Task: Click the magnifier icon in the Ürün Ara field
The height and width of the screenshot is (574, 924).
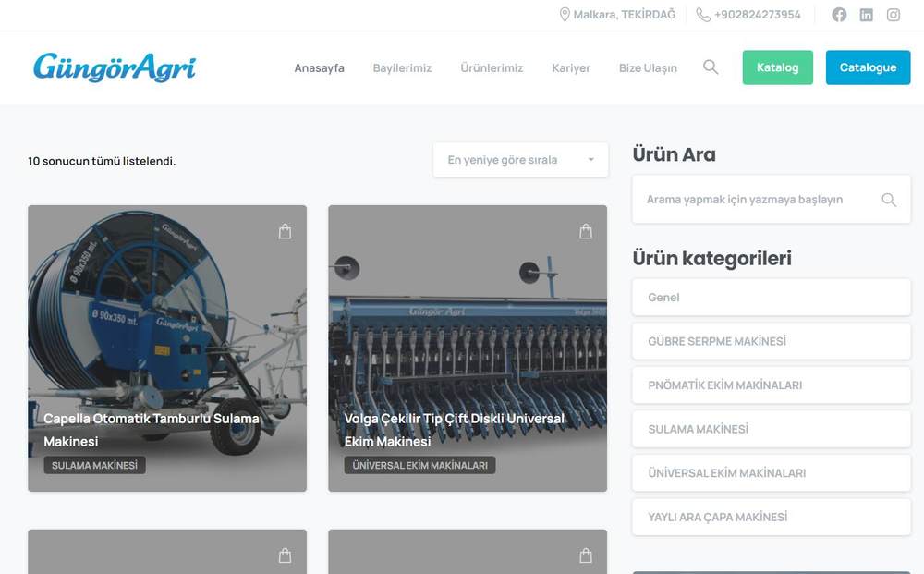Action: pos(889,200)
